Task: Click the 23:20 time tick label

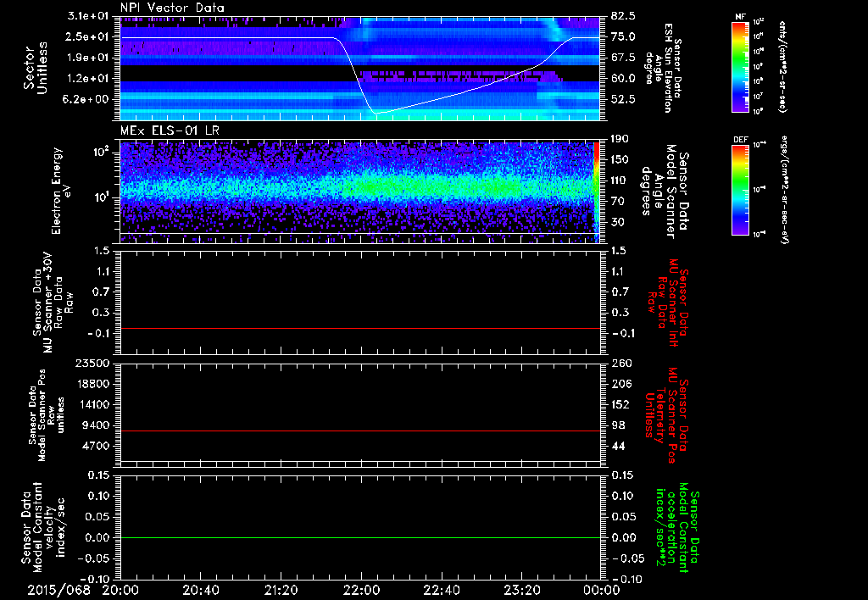Action: [523, 589]
